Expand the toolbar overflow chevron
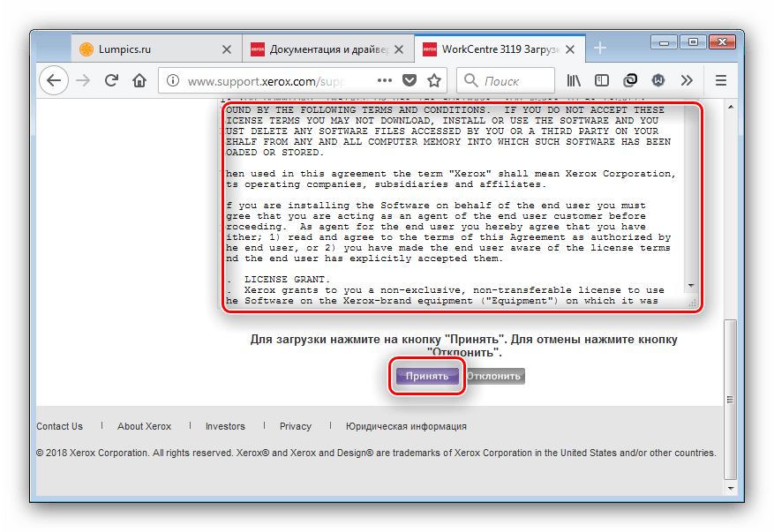 coord(686,80)
